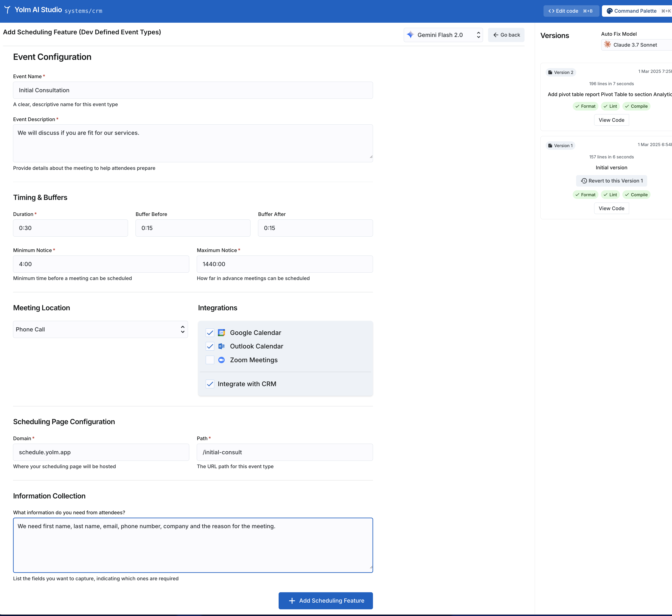Click the Google Calendar icon

(x=221, y=333)
